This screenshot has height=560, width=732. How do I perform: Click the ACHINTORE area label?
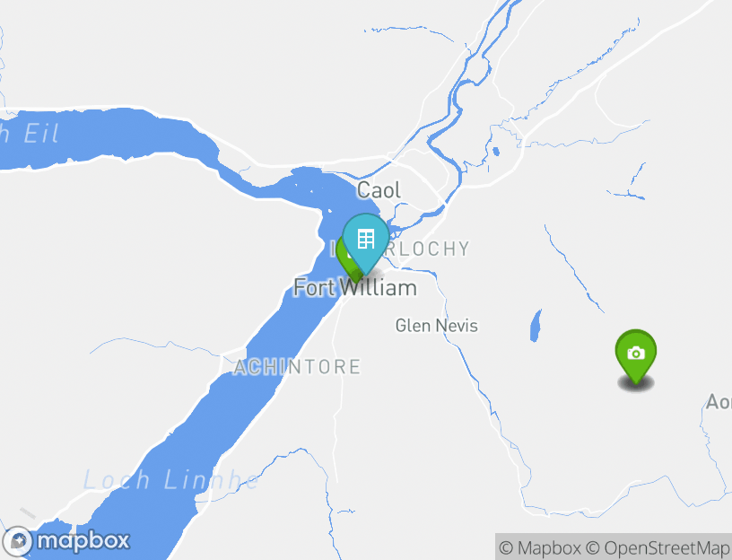click(298, 367)
